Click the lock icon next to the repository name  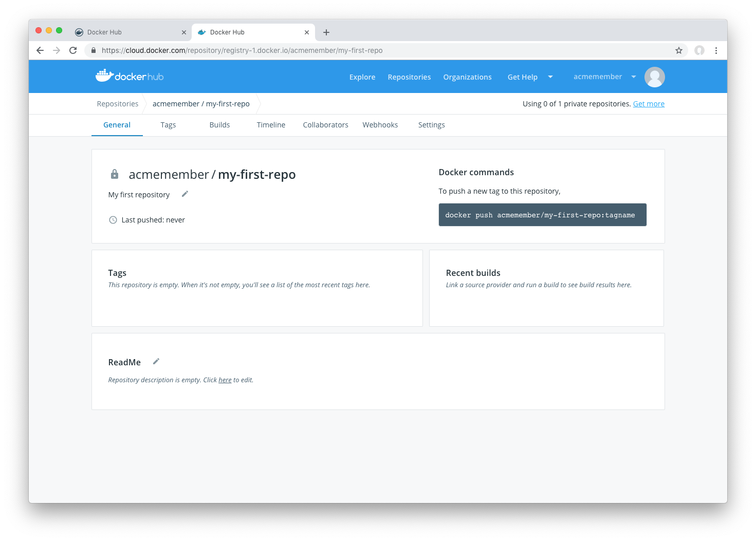[x=115, y=174]
